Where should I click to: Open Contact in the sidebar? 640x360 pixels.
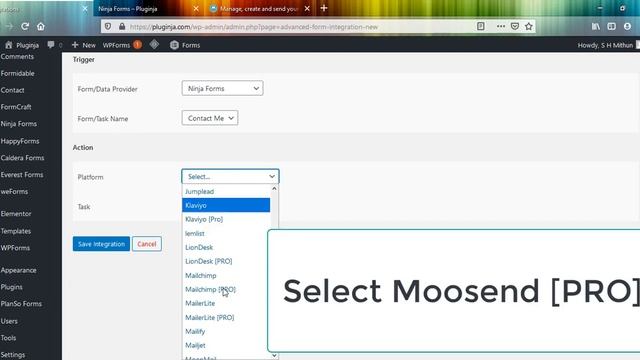[x=13, y=90]
